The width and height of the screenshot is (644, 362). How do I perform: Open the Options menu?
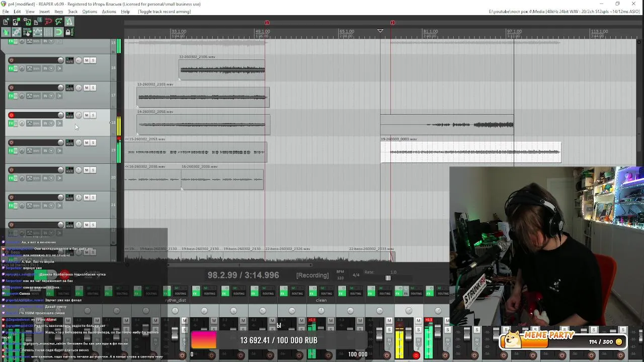click(x=90, y=12)
